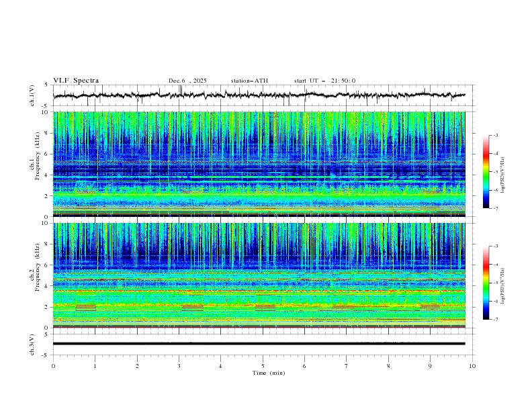This screenshot has height=411, width=532.
Task: Click the 'station=ATH' label
Action: tap(249, 81)
